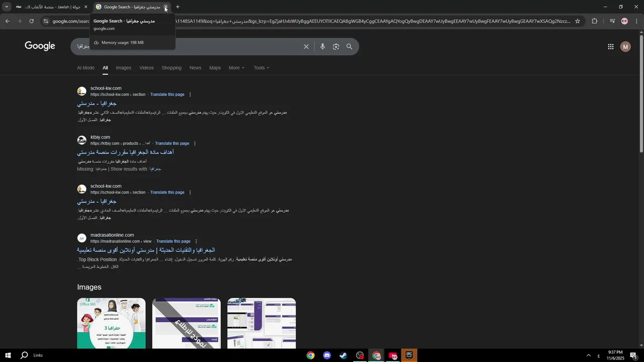View site information for google.com
Viewport: 644px width, 362px height.
46,21
